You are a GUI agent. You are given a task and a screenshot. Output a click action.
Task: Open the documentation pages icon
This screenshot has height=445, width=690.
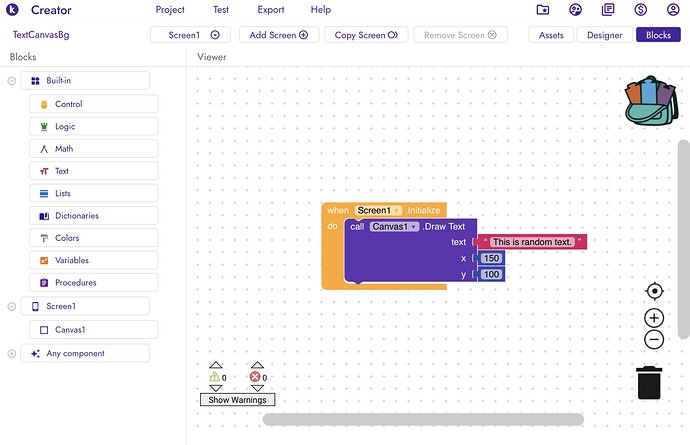(608, 9)
